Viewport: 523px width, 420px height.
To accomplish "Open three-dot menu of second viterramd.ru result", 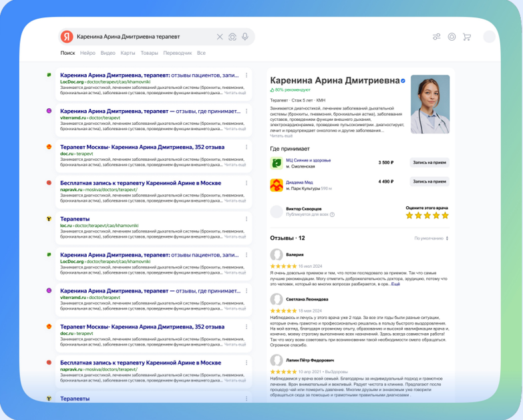I will pyautogui.click(x=246, y=290).
